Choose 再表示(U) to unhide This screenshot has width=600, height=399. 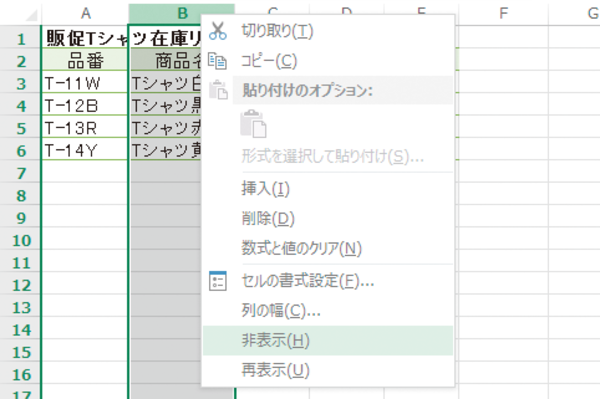pyautogui.click(x=328, y=370)
